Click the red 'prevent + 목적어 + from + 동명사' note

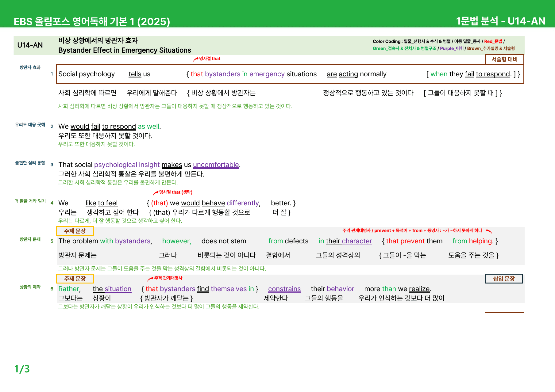412,230
